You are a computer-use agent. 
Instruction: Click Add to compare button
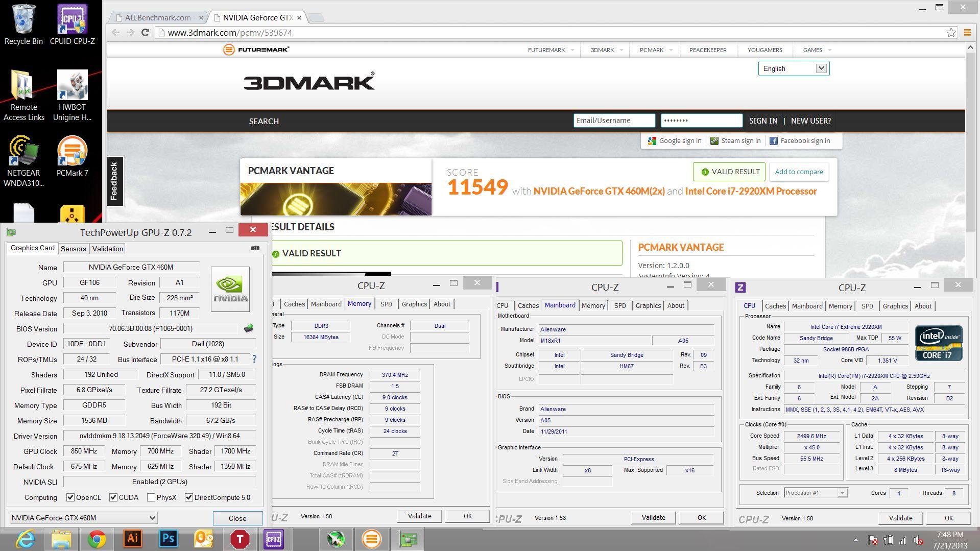(x=799, y=172)
